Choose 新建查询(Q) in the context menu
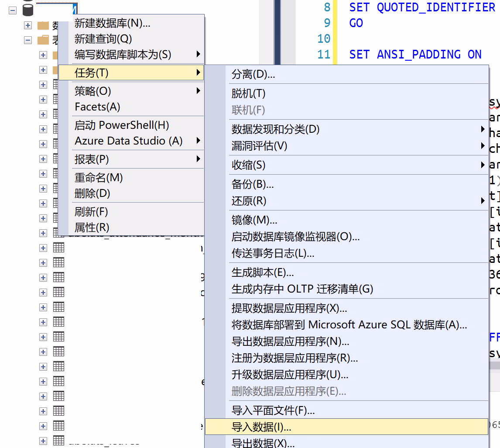Screen dimensions: 500x448 tap(103, 39)
